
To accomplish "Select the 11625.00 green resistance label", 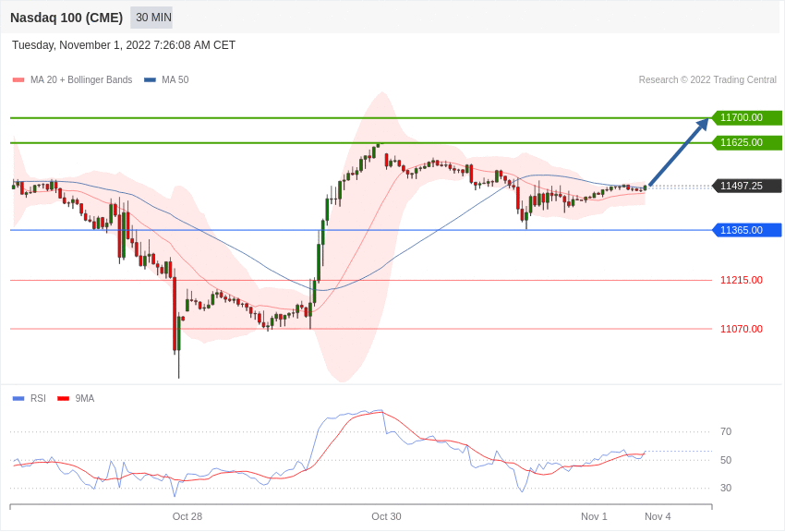I will pyautogui.click(x=746, y=142).
